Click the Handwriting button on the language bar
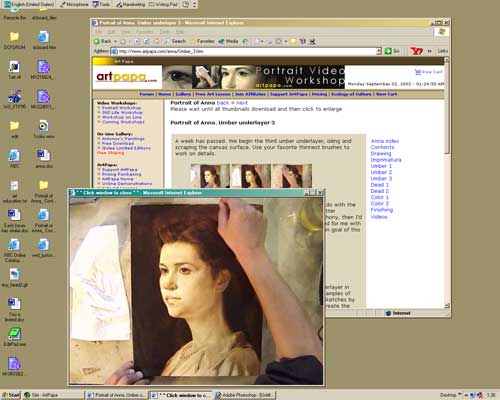Image resolution: width=500 pixels, height=400 pixels. tap(130, 4)
